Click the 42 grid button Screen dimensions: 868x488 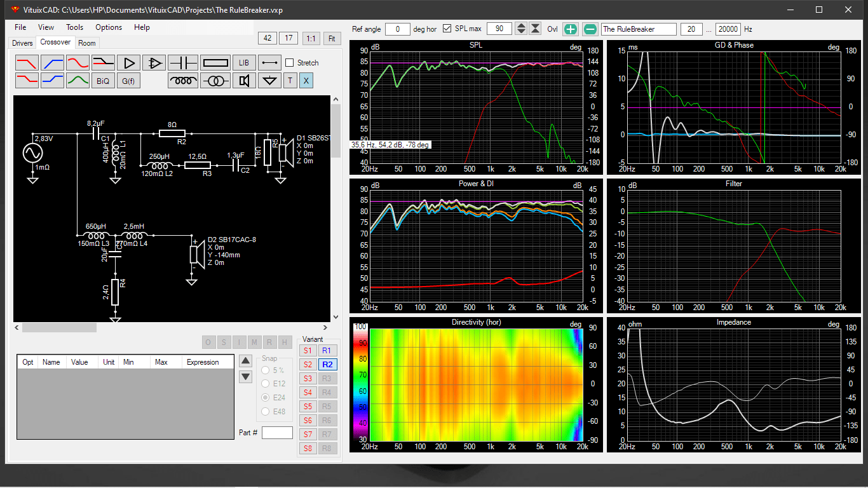pyautogui.click(x=268, y=38)
